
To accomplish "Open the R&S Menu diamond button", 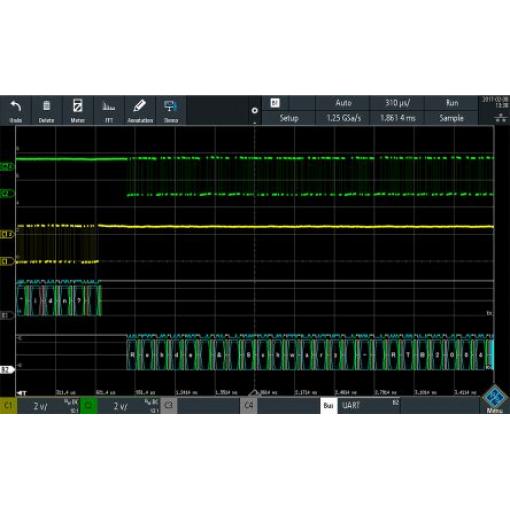I will (x=495, y=398).
